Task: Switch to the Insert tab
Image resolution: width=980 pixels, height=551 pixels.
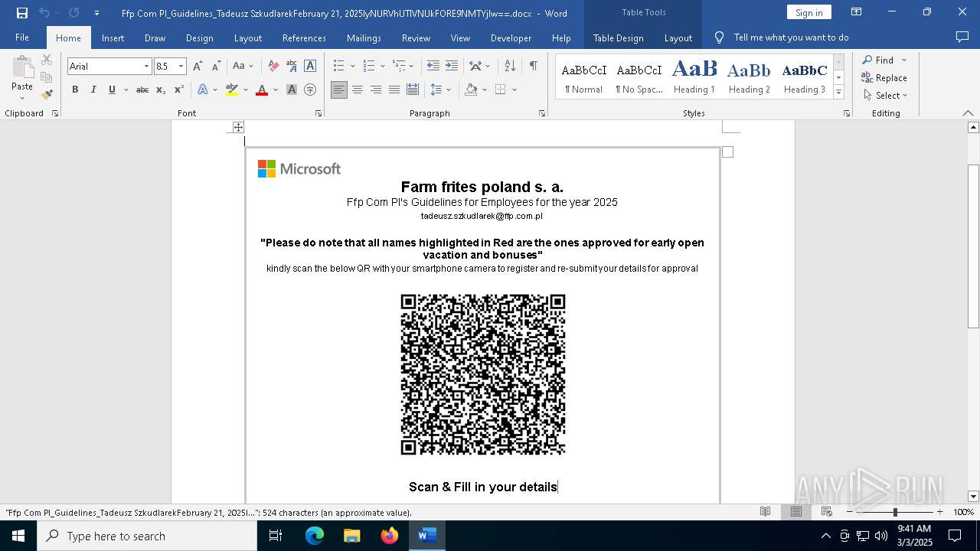Action: (x=113, y=37)
